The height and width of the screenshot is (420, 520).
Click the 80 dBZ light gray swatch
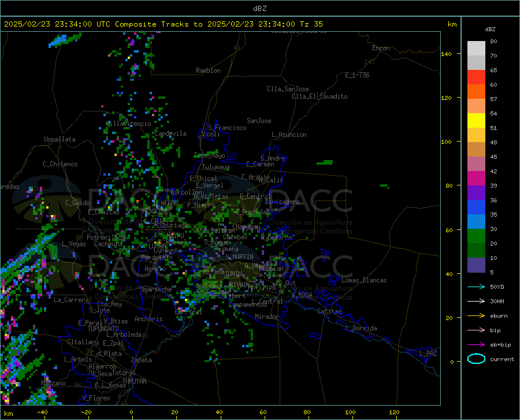coord(476,48)
